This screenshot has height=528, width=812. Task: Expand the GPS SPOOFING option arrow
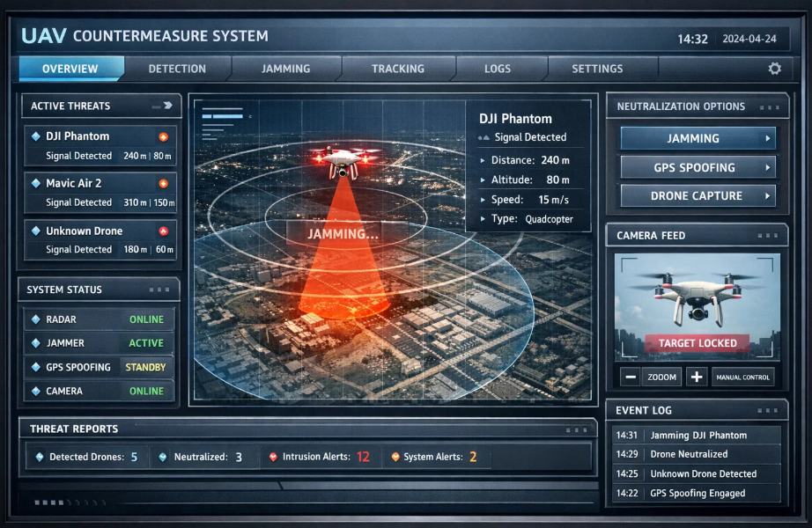point(767,168)
